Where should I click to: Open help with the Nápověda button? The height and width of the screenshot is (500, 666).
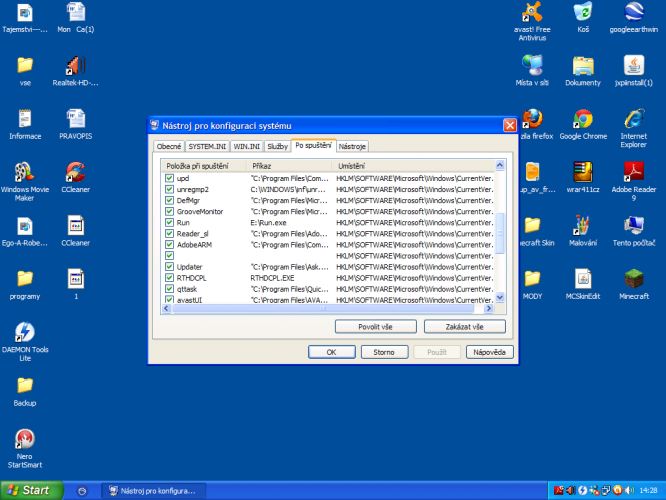click(x=489, y=352)
